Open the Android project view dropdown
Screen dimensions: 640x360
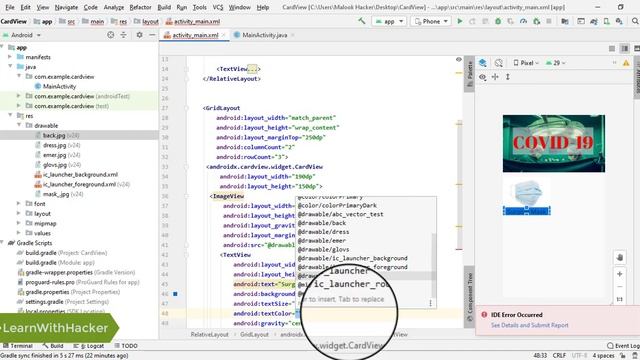22,35
